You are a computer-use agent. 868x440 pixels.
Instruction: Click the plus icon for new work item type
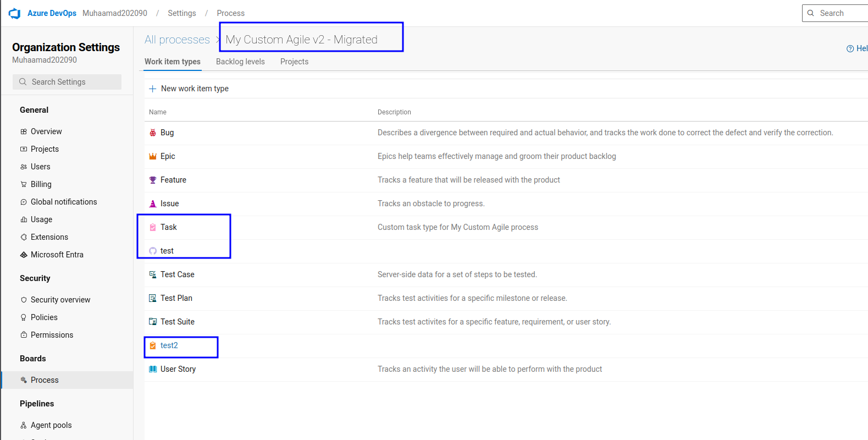point(153,89)
